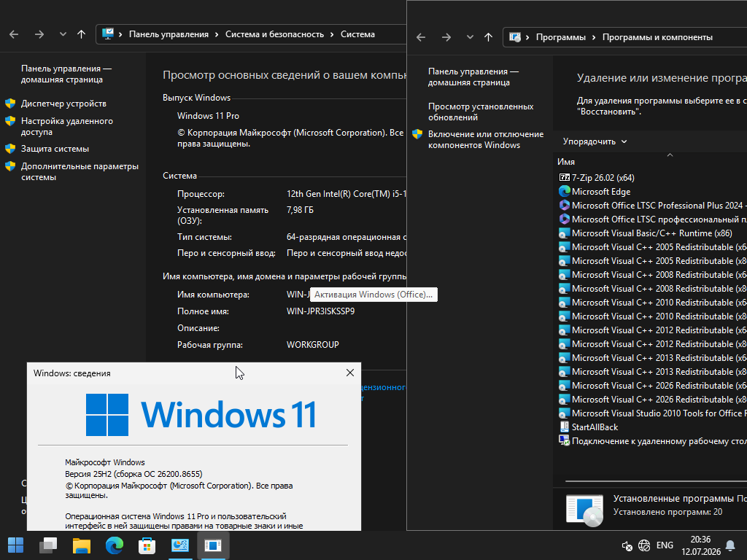747x560 pixels.
Task: Open Просмотр установленных обновлений link
Action: pos(481,112)
